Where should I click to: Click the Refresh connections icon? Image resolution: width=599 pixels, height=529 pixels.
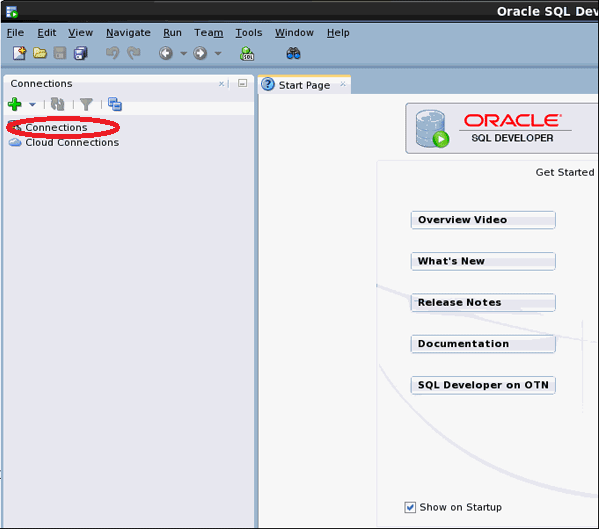pos(58,104)
